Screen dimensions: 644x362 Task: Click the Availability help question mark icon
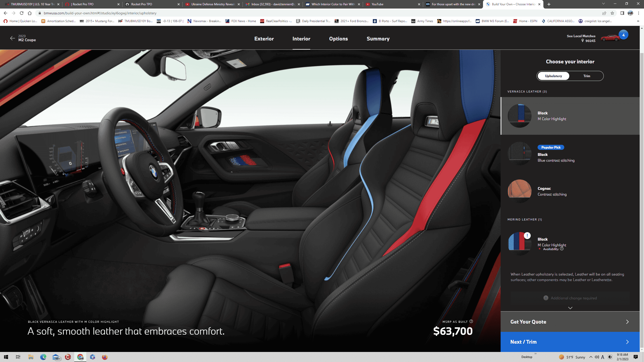click(x=562, y=249)
